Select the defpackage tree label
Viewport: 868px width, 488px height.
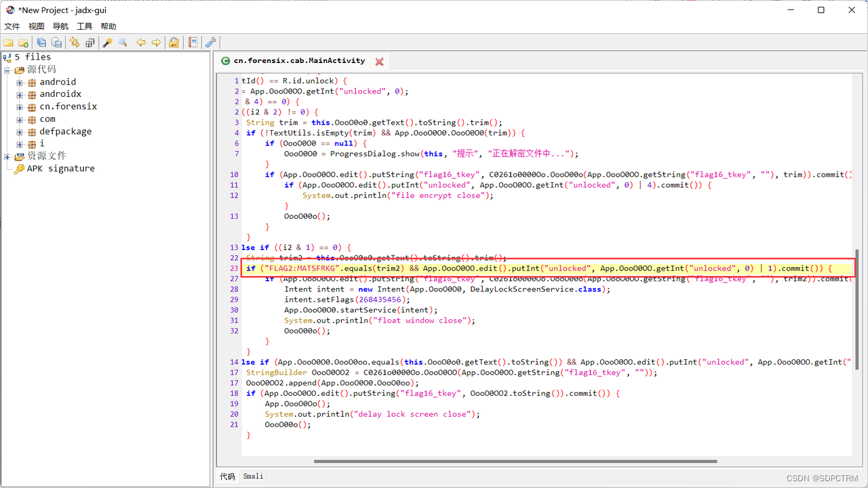tap(65, 131)
